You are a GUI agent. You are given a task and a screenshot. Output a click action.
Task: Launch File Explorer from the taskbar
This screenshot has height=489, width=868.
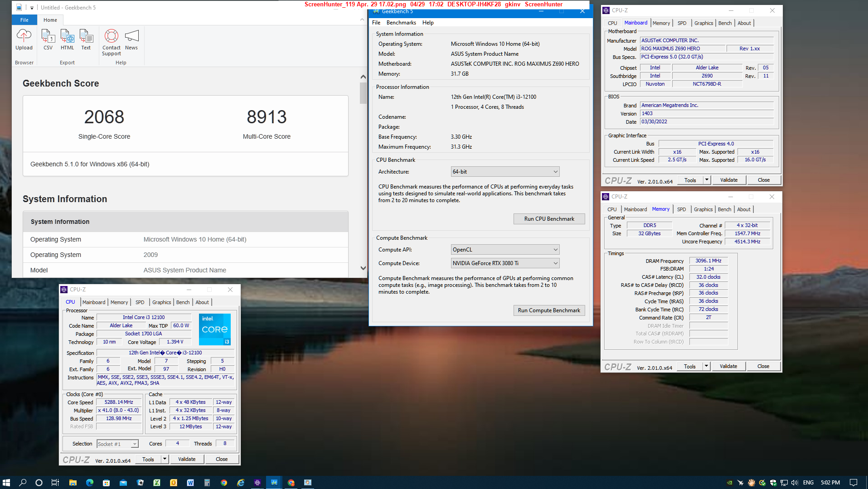[x=73, y=482]
